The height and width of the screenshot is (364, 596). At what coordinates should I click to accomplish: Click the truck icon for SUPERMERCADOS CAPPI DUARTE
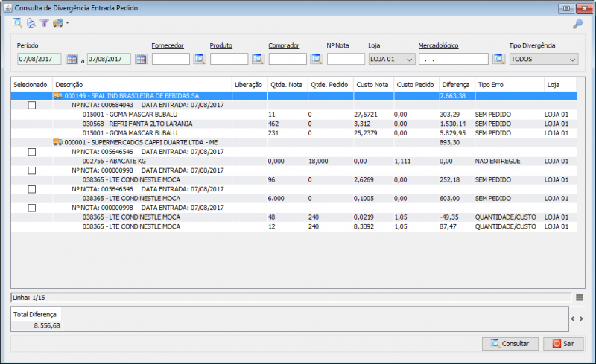tap(58, 142)
